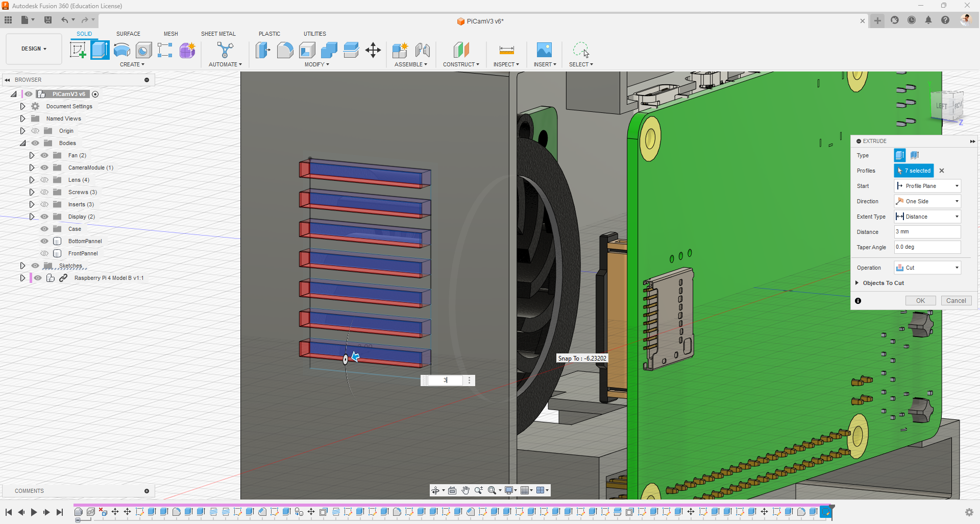Select the Create Sketch tool icon
This screenshot has width=980, height=524.
[78, 50]
